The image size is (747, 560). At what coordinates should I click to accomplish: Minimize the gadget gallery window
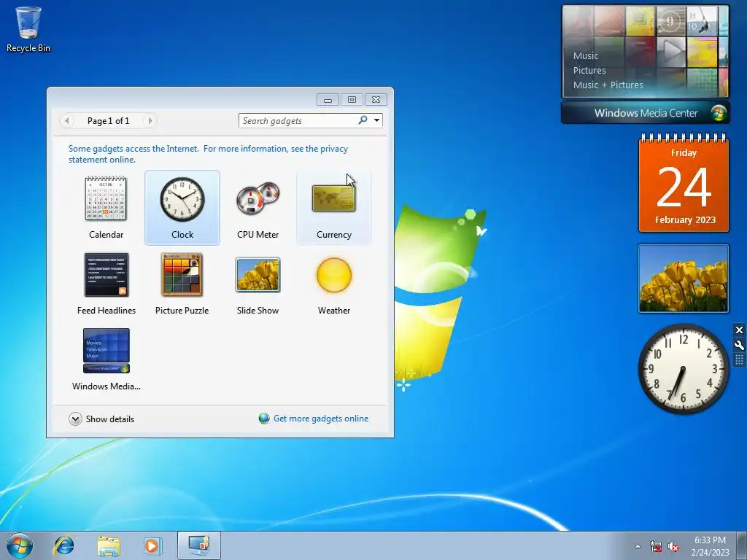pyautogui.click(x=328, y=99)
